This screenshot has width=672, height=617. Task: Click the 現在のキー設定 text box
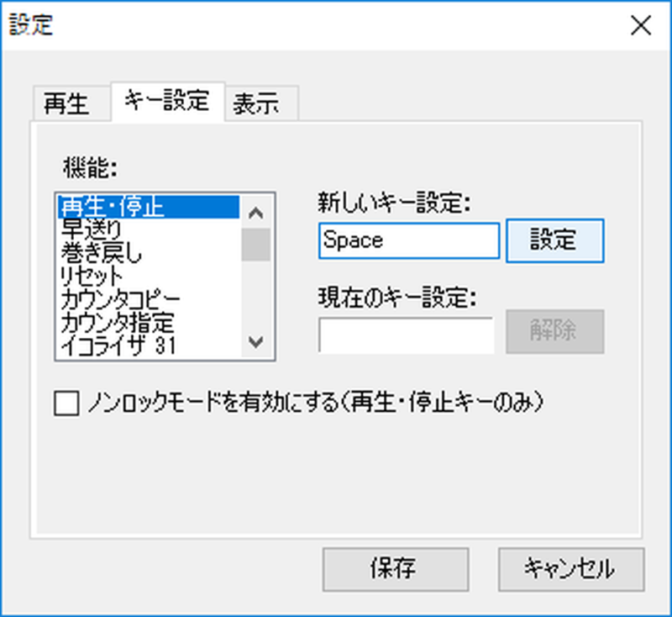407,335
